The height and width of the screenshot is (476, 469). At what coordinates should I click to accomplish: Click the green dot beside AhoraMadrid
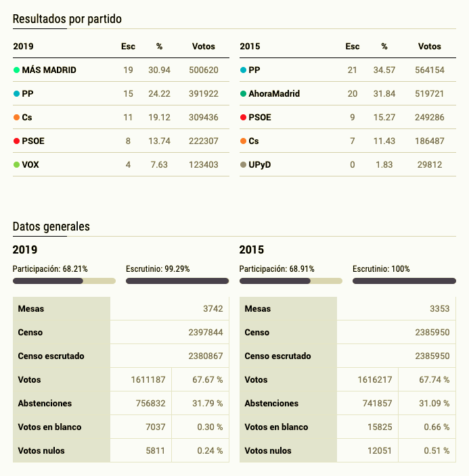(x=243, y=94)
